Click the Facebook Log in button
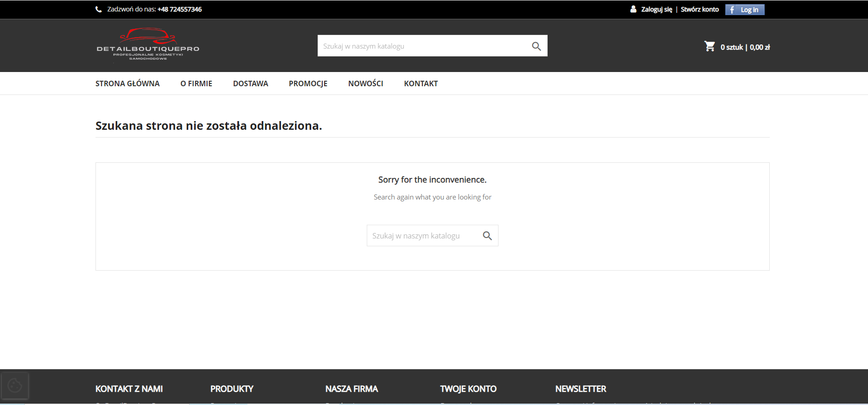 745,10
